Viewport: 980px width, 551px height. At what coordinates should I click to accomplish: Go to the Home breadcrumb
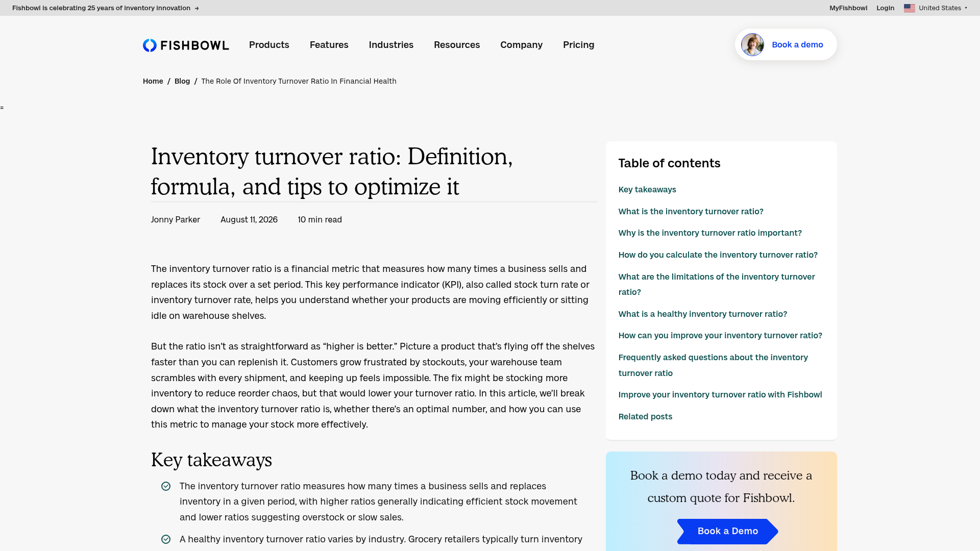[x=153, y=81]
